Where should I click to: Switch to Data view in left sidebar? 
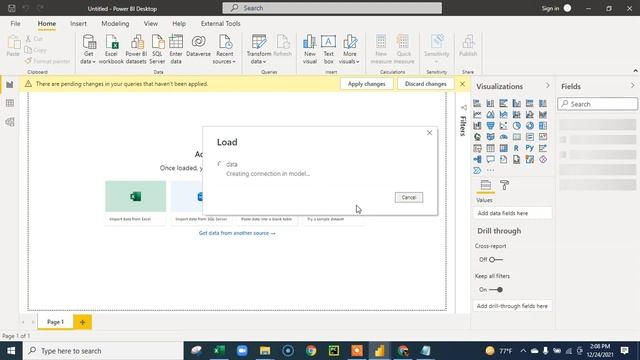[x=10, y=103]
